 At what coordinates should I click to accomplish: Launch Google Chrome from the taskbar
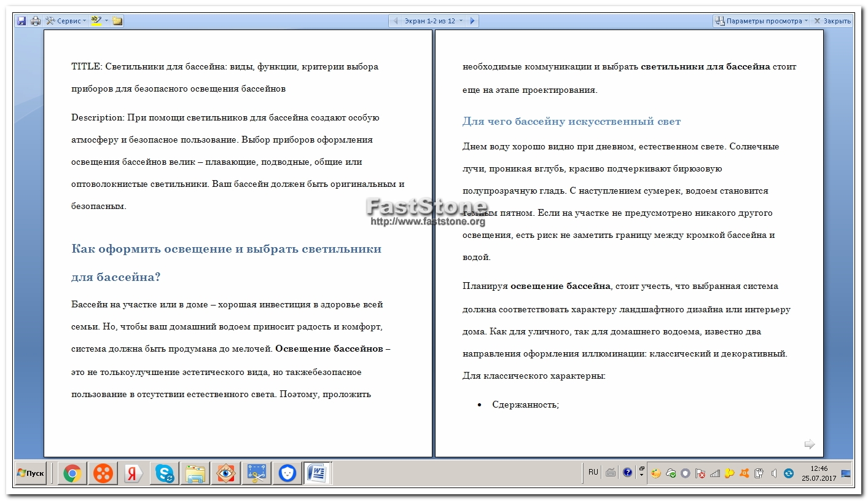click(72, 473)
